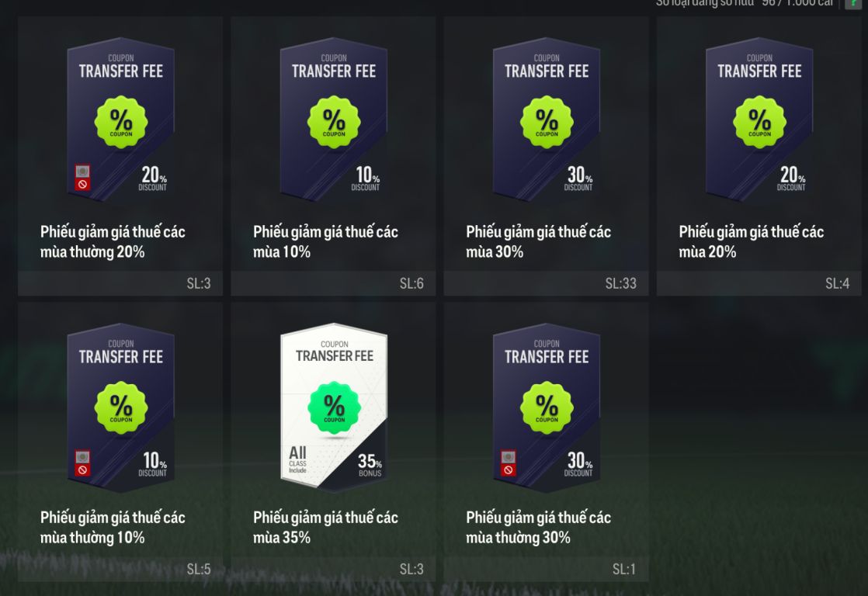Click the 'All Class Include' label on white coupon
This screenshot has width=868, height=596.
(x=297, y=460)
